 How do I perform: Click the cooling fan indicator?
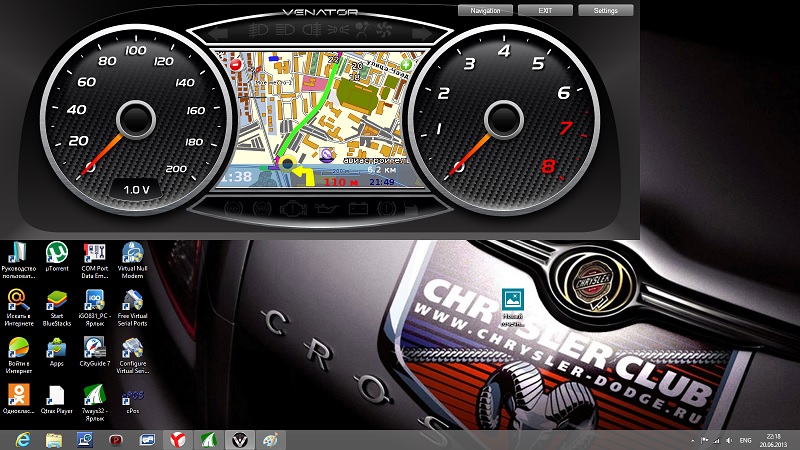tap(384, 30)
